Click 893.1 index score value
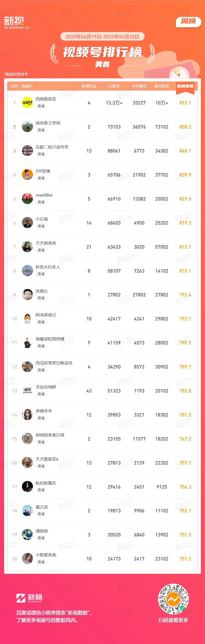 click(x=185, y=103)
